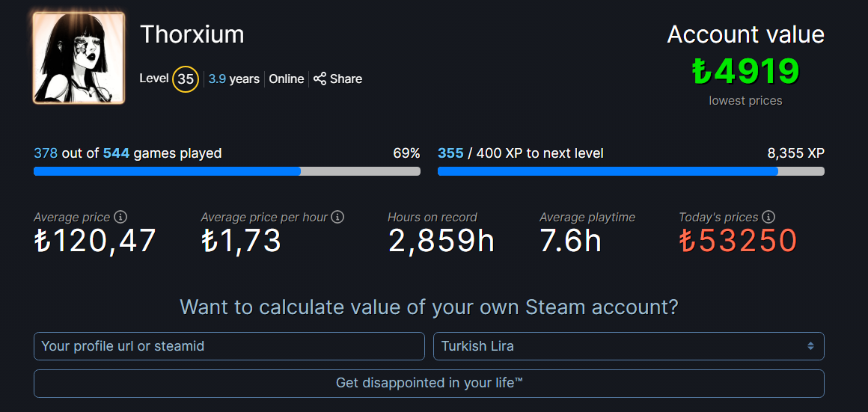Click the games played progress bar
868x412 pixels.
click(x=227, y=171)
